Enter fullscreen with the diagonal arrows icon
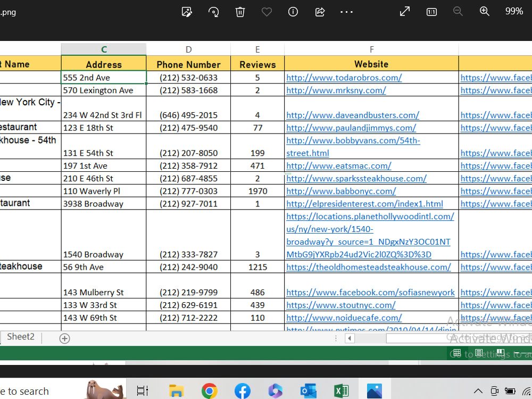This screenshot has height=399, width=532. pos(405,12)
